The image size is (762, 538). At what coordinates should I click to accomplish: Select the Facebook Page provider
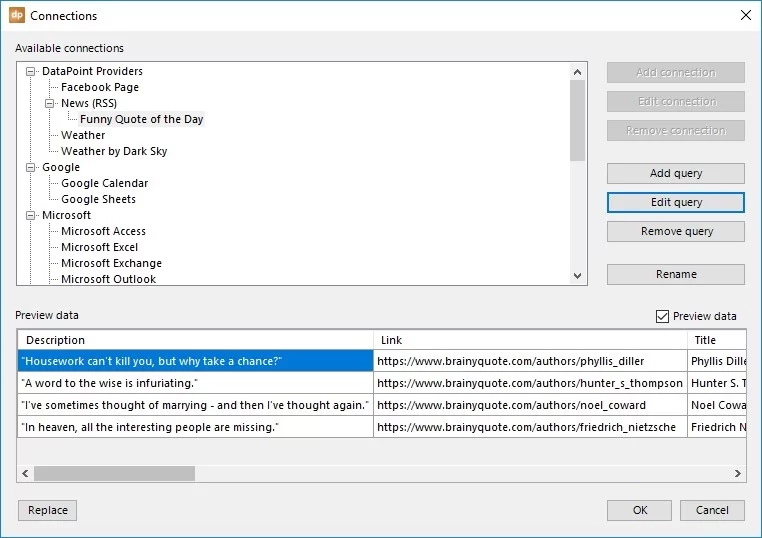(100, 87)
